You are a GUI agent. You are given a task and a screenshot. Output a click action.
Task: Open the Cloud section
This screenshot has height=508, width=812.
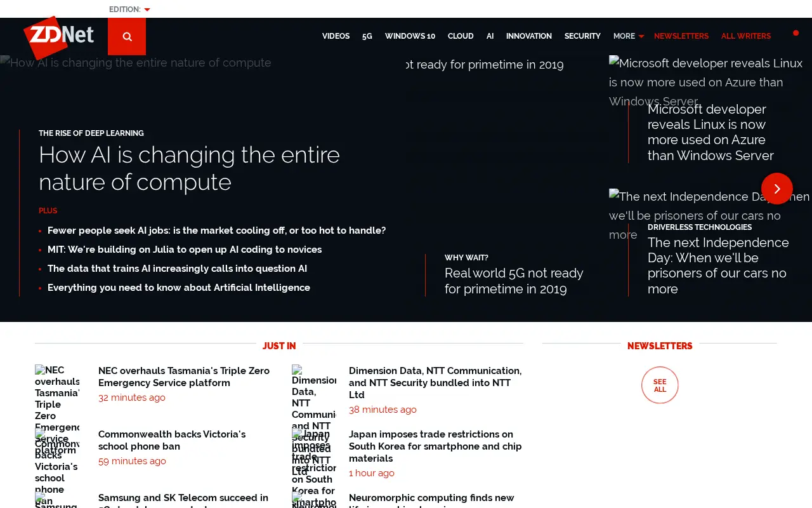[461, 36]
